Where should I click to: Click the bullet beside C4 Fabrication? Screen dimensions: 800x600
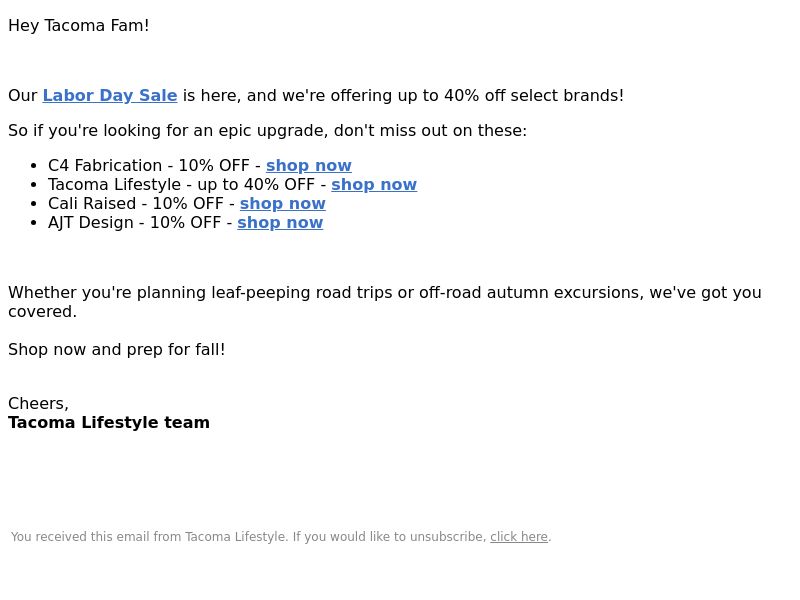(x=34, y=166)
